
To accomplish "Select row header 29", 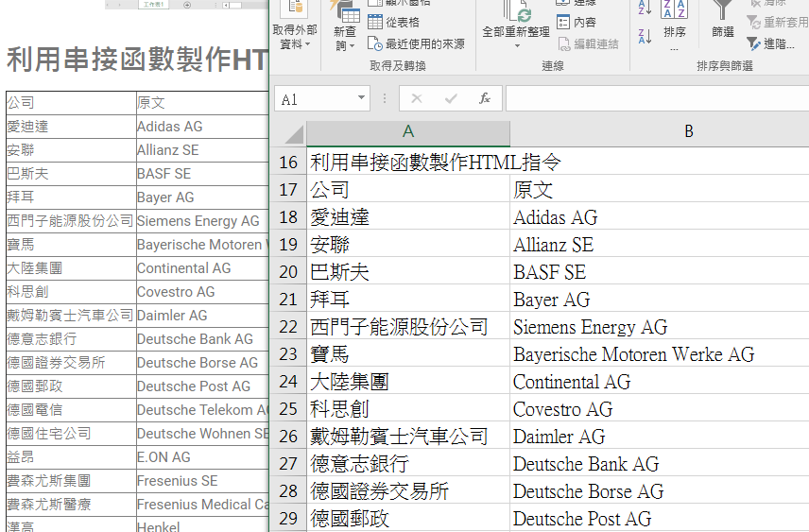I will click(288, 518).
